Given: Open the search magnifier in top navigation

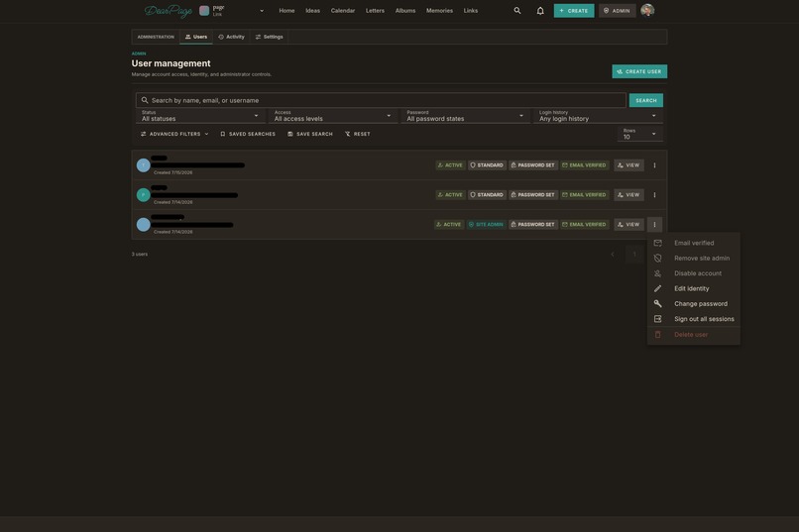Looking at the screenshot, I should (x=517, y=10).
